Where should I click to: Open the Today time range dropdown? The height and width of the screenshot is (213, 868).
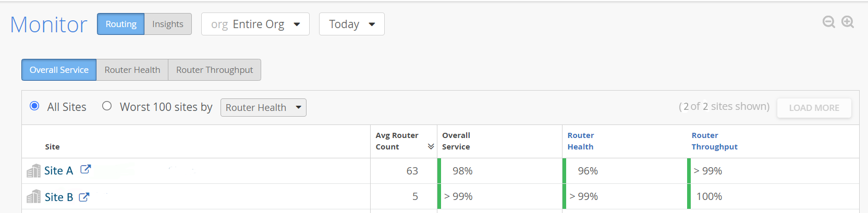(352, 24)
